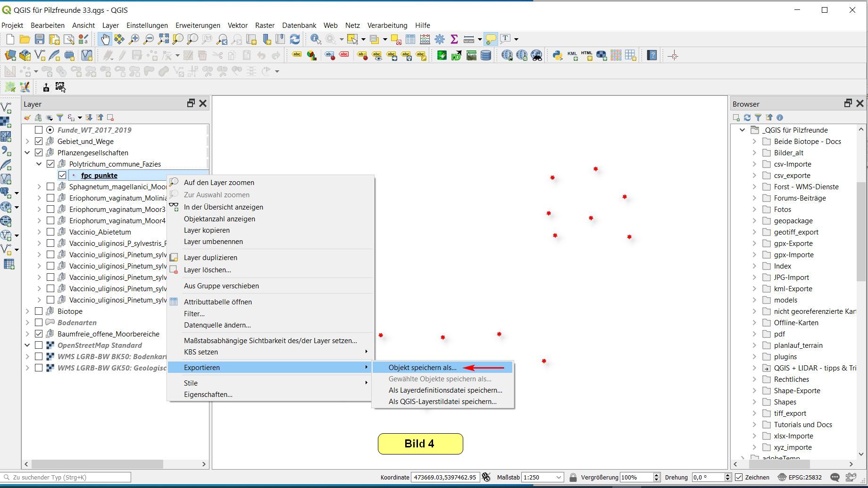The width and height of the screenshot is (868, 488).
Task: Choose 'Objekt speichern als...' from submenu
Action: click(x=422, y=367)
